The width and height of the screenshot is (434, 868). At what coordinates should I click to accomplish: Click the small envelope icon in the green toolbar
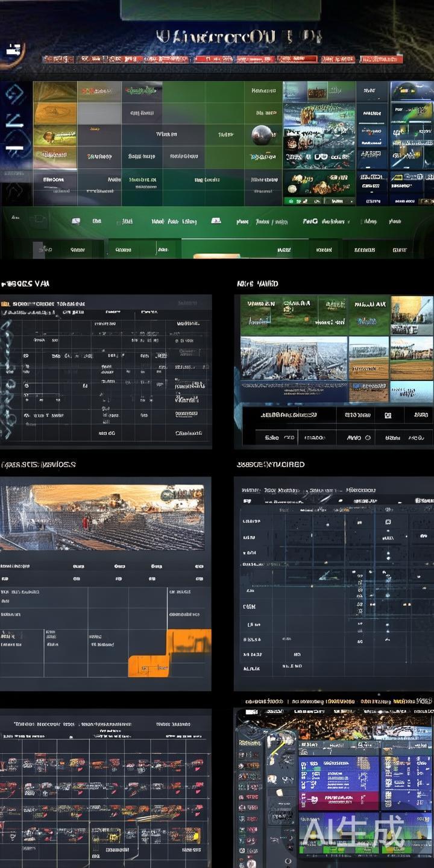tap(76, 221)
